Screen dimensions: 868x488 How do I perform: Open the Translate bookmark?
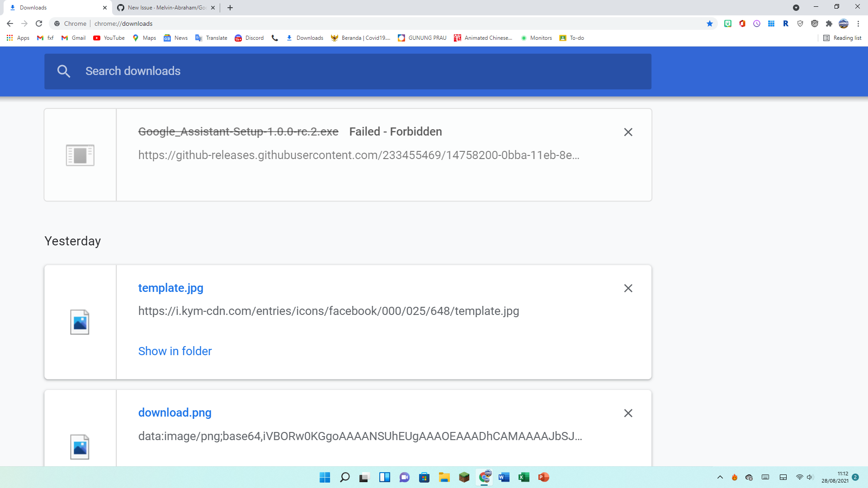click(x=211, y=38)
